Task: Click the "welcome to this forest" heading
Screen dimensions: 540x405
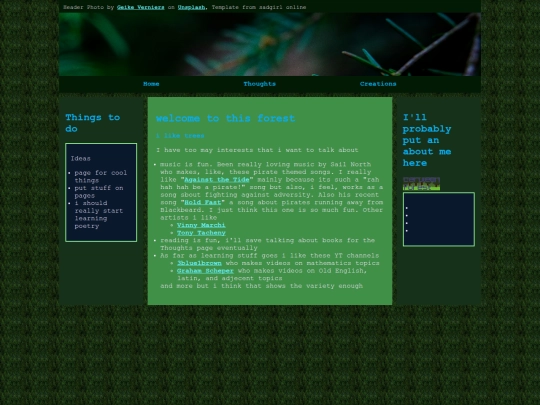Action: tap(226, 118)
